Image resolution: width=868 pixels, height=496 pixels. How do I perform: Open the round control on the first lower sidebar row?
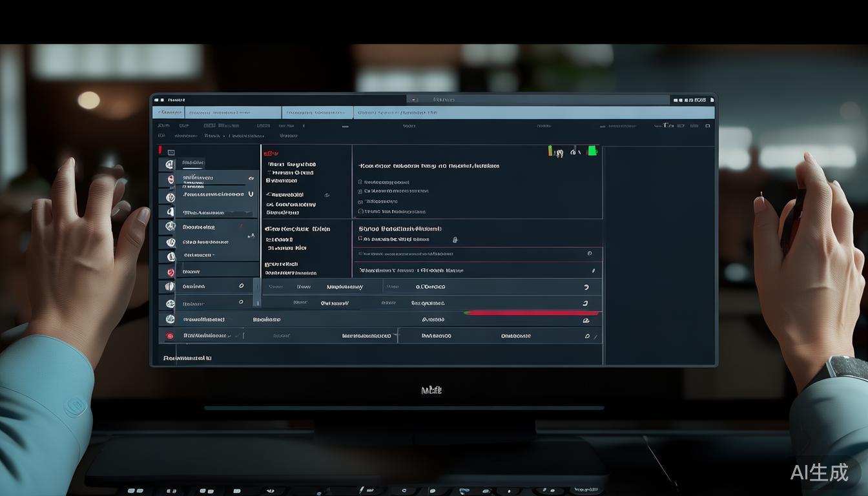pos(242,285)
